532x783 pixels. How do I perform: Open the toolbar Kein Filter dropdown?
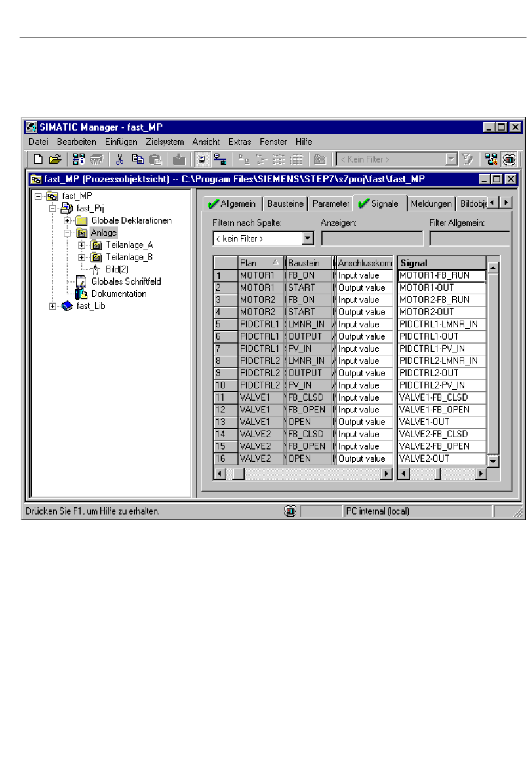[x=451, y=160]
